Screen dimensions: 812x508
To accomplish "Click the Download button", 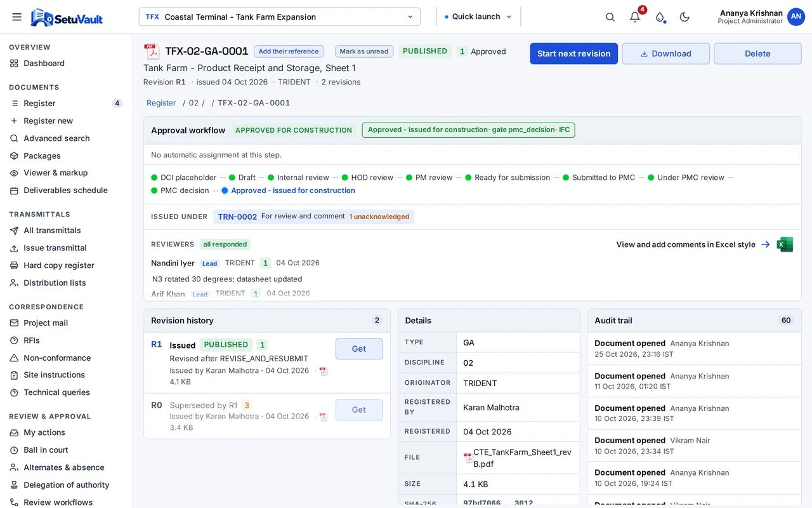I will point(665,53).
